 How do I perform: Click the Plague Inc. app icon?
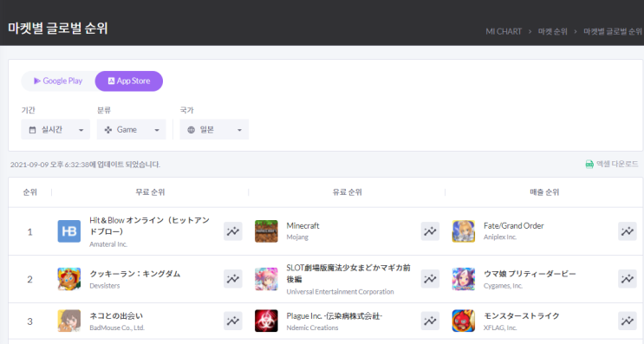pyautogui.click(x=266, y=321)
